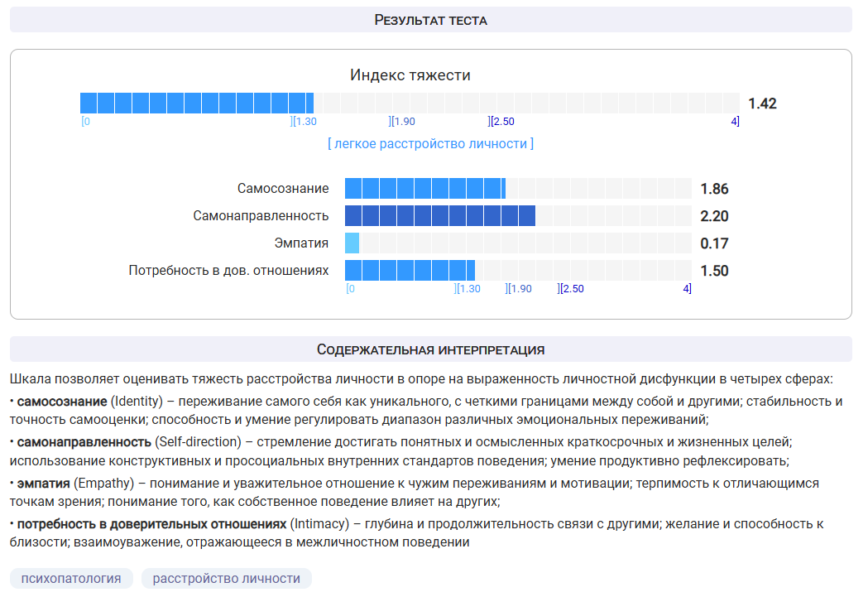Click the Эмпатия score value 0.17
This screenshot has width=868, height=597.
click(x=714, y=243)
